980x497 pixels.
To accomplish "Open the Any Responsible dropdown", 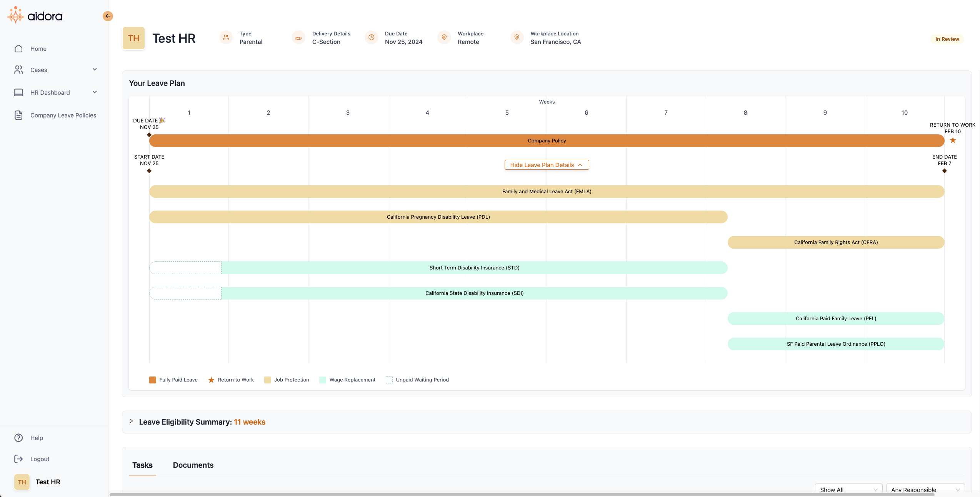I will click(925, 489).
